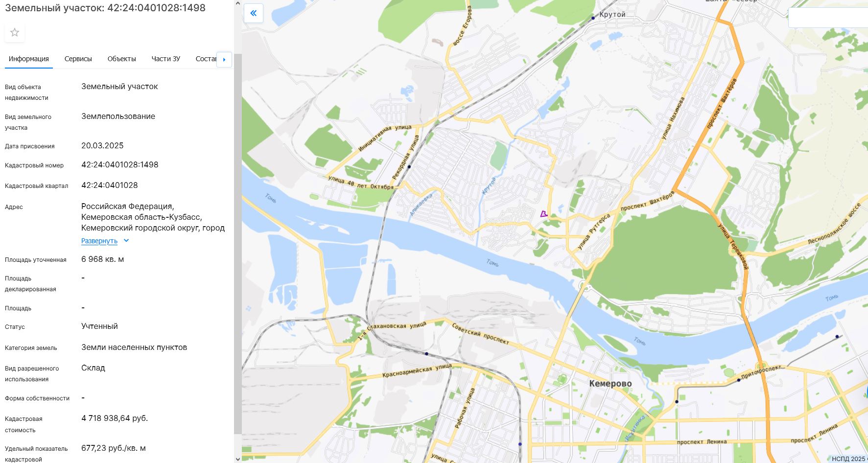This screenshot has height=463, width=868.
Task: Click cadastral number 42:24:0401028:1498 value
Action: coord(120,165)
